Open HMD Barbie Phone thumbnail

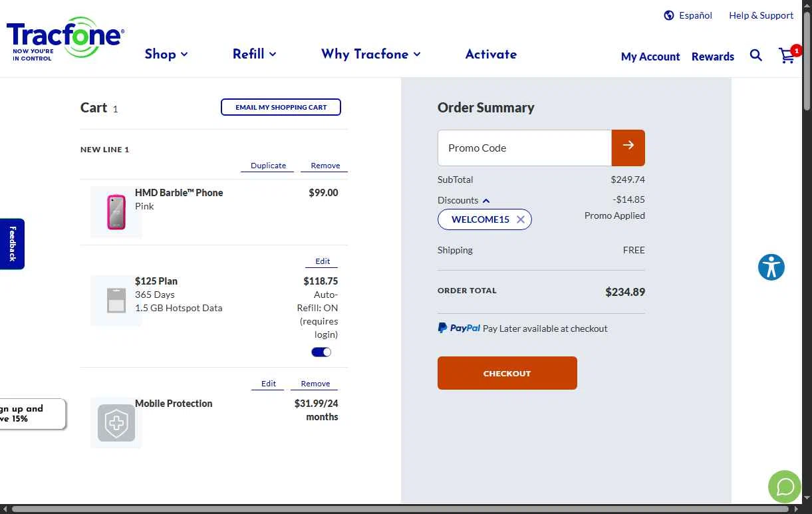coord(116,212)
